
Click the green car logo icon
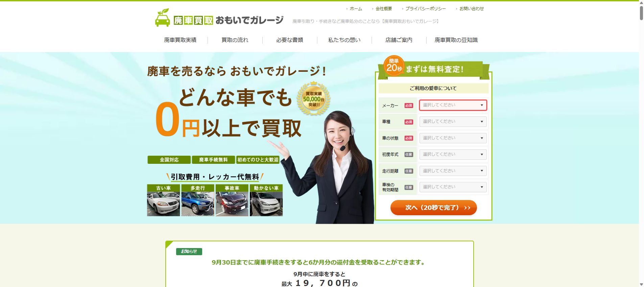(x=162, y=18)
